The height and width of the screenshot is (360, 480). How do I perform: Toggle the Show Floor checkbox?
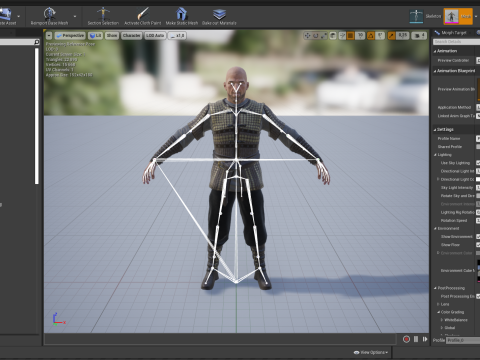coord(478,245)
